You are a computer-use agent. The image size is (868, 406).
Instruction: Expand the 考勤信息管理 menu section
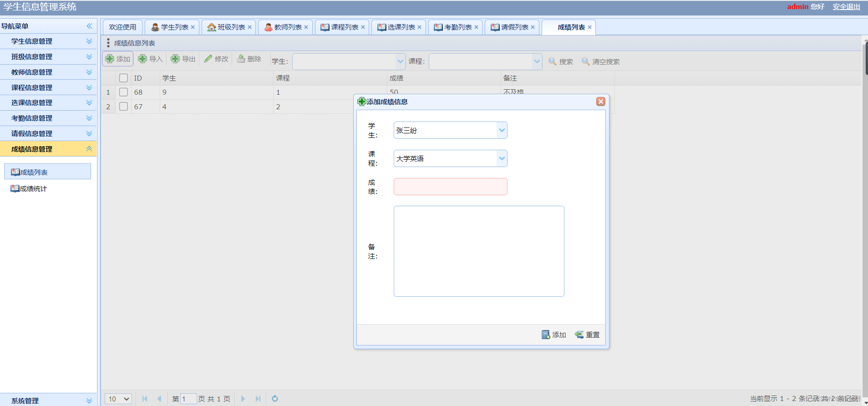[x=48, y=118]
